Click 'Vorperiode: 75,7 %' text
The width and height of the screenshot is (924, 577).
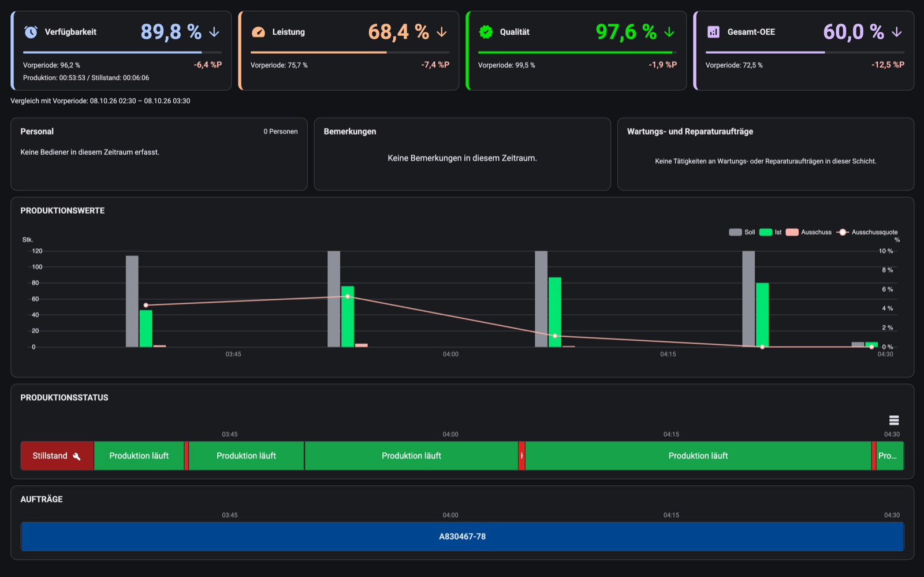[x=279, y=65]
